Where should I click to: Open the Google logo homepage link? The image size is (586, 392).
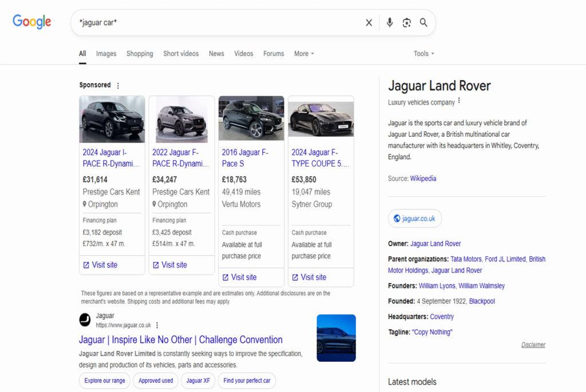tap(32, 22)
